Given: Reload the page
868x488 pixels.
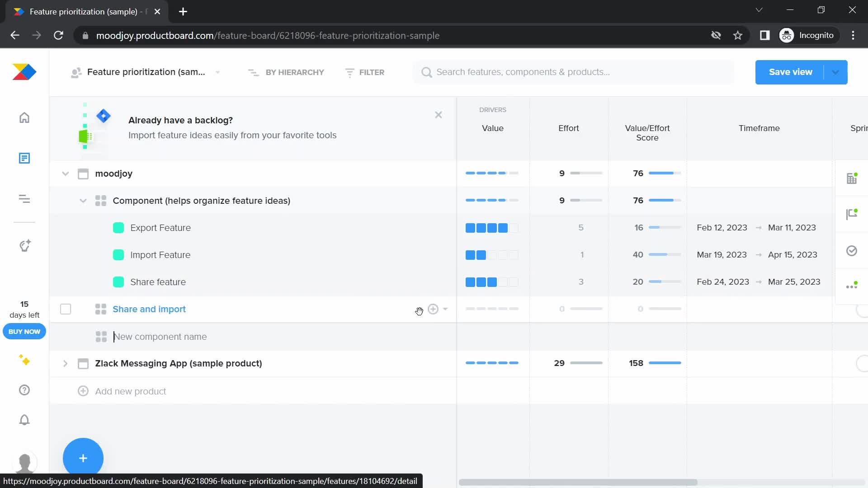Looking at the screenshot, I should (58, 35).
